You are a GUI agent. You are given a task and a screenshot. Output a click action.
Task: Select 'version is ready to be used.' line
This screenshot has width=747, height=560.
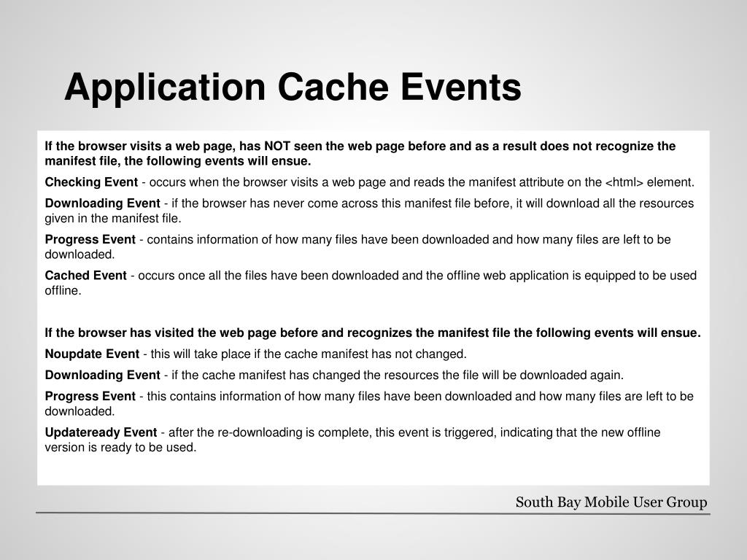coord(120,448)
